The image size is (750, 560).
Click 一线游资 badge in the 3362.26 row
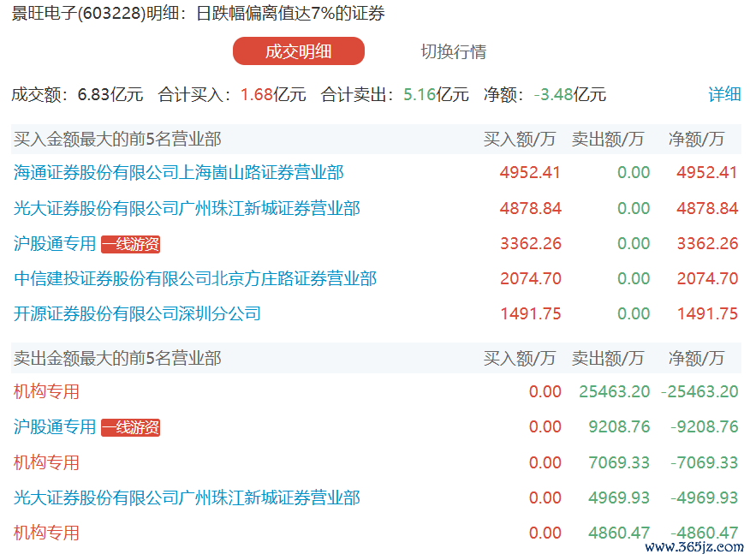pyautogui.click(x=131, y=244)
